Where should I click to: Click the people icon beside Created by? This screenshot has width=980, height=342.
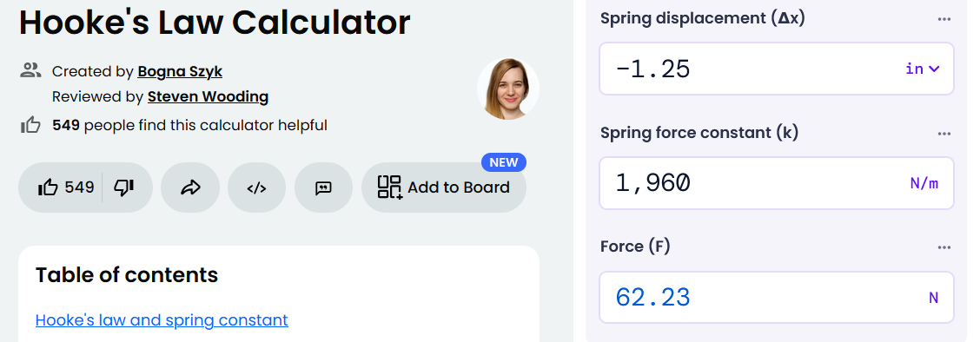click(30, 70)
